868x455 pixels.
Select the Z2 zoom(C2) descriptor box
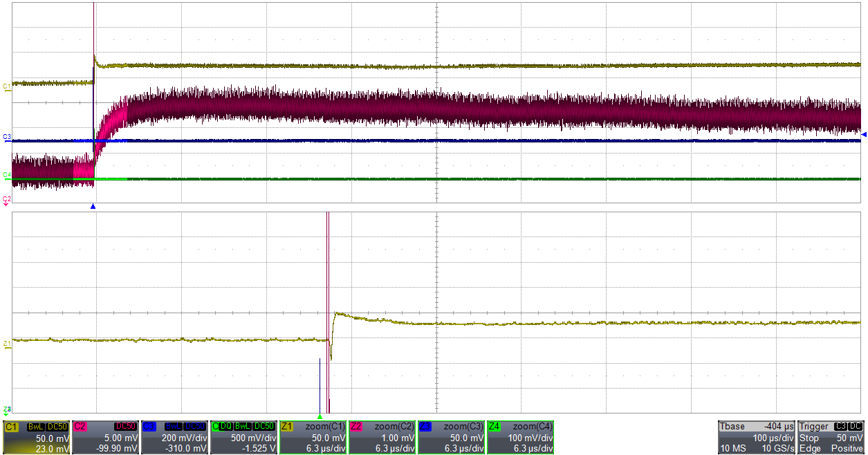point(382,437)
